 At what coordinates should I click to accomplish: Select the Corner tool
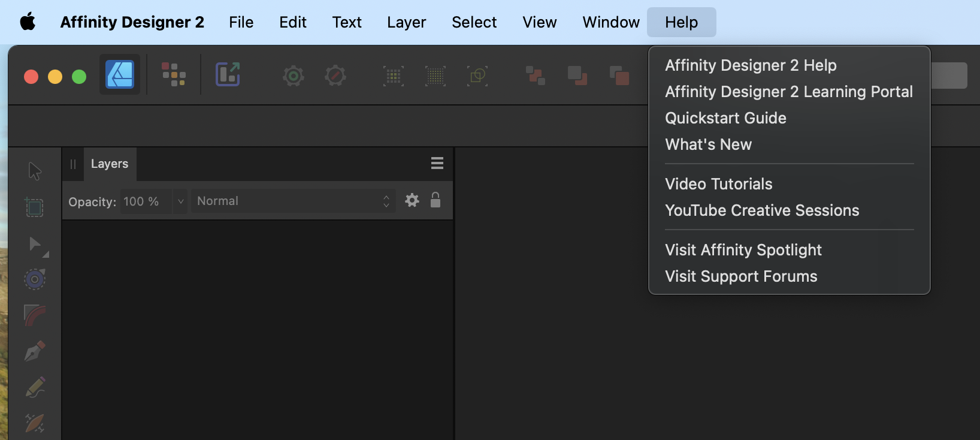[x=35, y=315]
